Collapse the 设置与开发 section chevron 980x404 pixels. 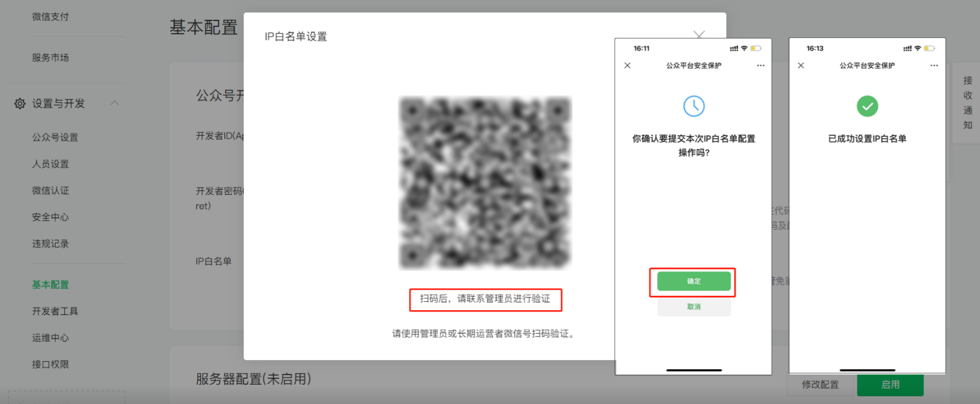coord(114,103)
